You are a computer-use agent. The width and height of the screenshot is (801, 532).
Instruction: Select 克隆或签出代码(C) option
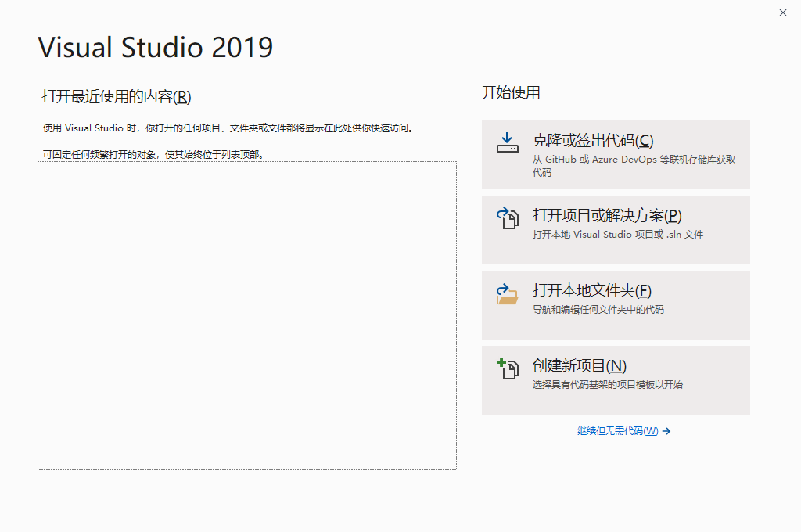(616, 155)
